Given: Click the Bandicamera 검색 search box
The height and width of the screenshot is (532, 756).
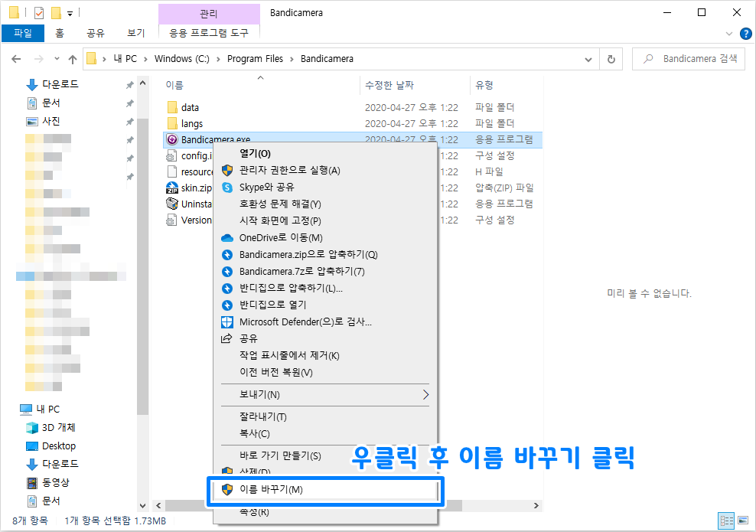Looking at the screenshot, I should (689, 59).
